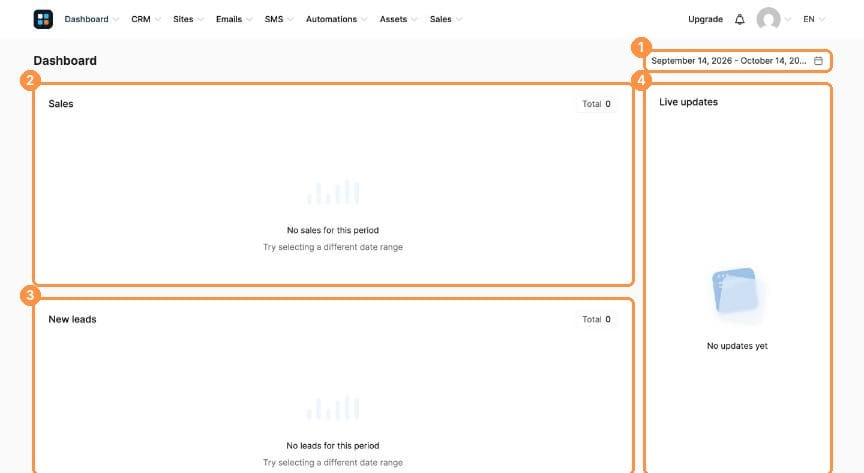Viewport: 864px width, 473px height.
Task: Click the app logo icon
Action: pyautogui.click(x=43, y=19)
